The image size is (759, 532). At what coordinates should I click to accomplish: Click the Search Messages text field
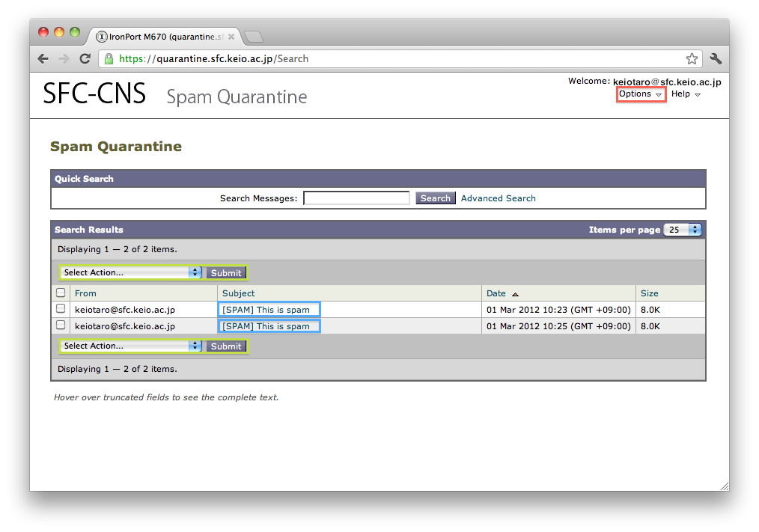356,198
